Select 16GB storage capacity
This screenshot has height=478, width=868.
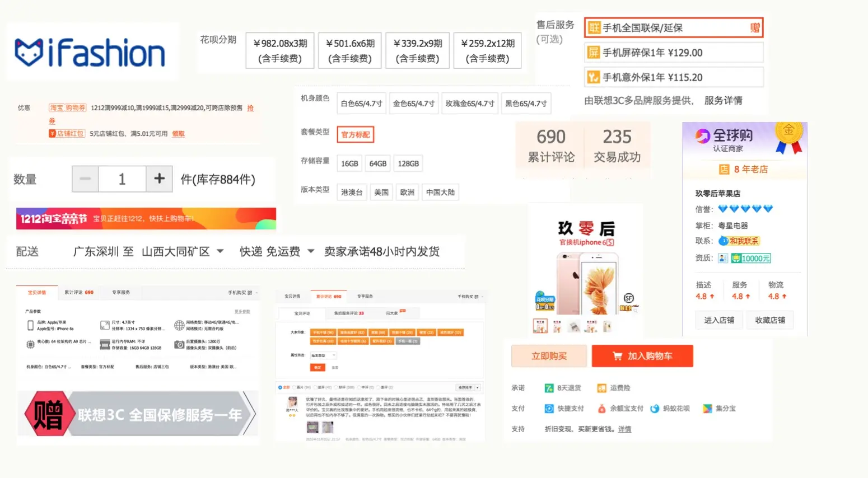[349, 163]
